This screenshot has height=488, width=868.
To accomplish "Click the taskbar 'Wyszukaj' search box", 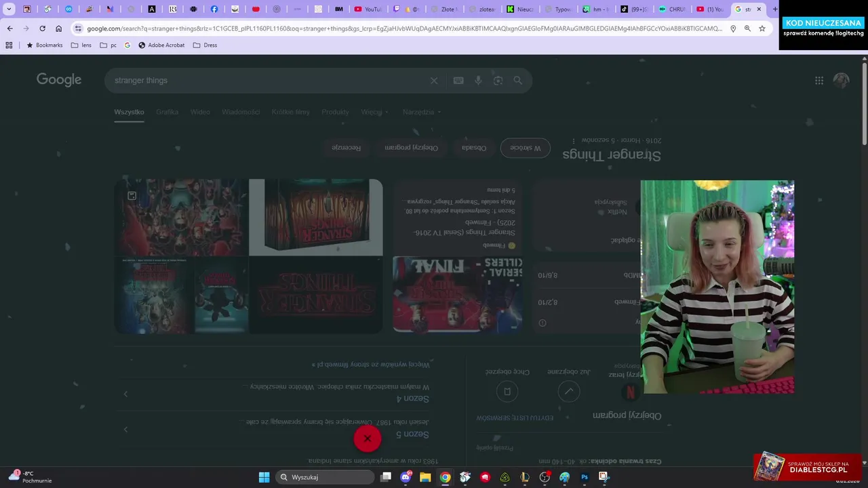I will pos(325,477).
